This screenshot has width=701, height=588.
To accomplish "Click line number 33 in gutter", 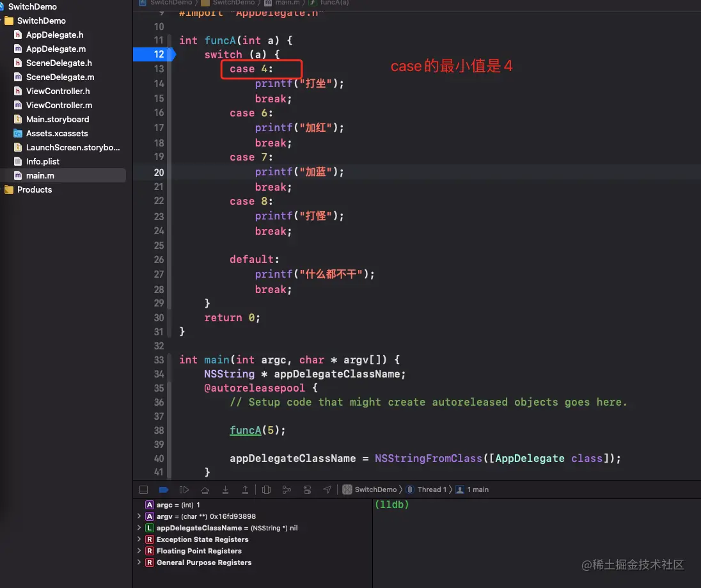I will coord(159,360).
